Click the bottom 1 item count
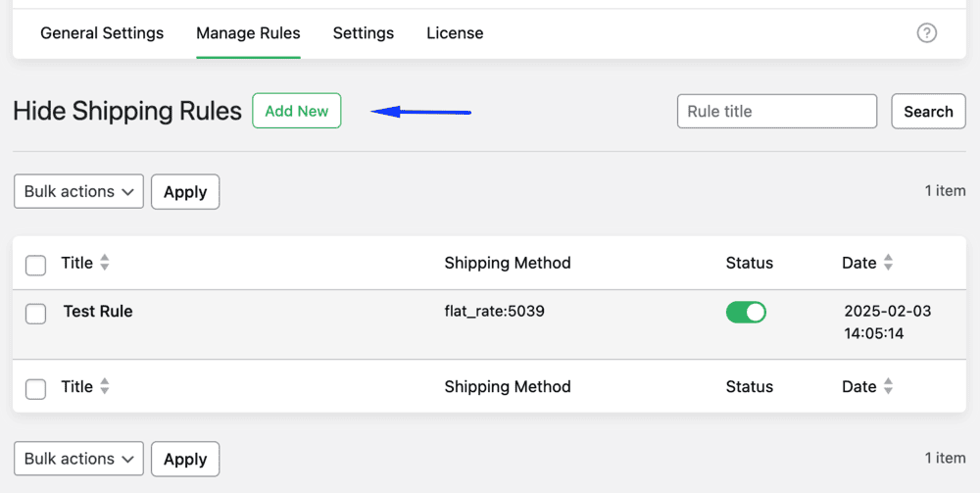This screenshot has width=980, height=493. click(x=945, y=458)
